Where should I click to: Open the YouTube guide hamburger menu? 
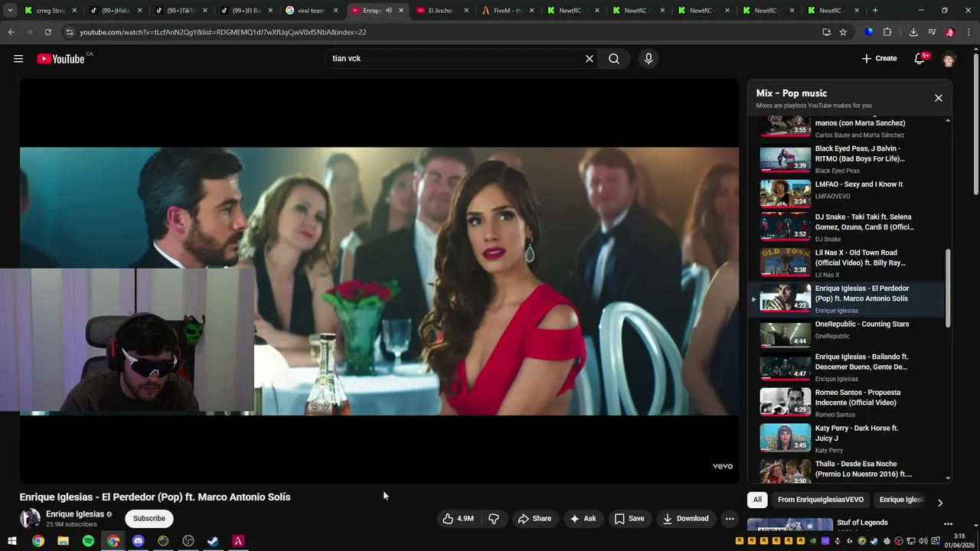pyautogui.click(x=18, y=59)
